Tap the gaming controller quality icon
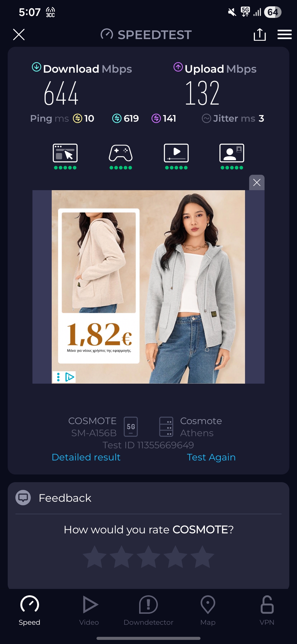 pyautogui.click(x=121, y=153)
